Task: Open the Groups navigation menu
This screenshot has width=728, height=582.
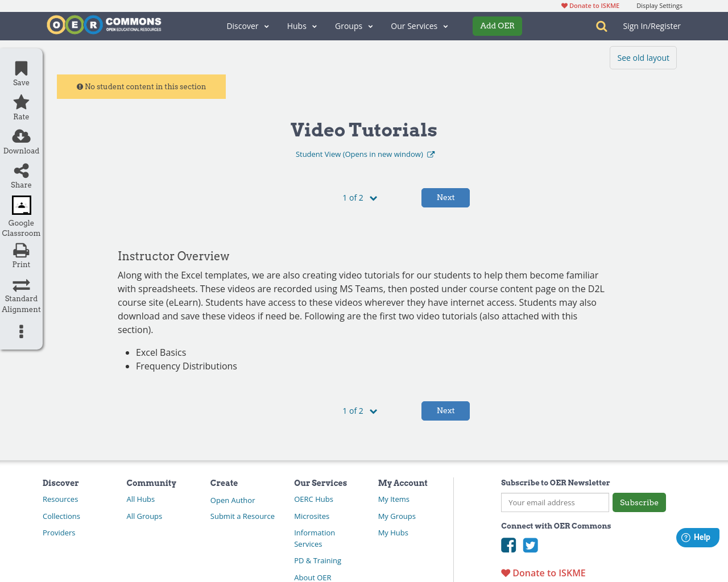Action: click(353, 26)
